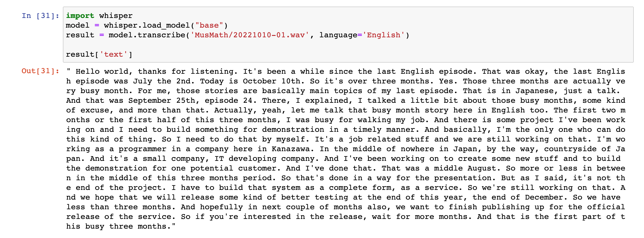Click the 'result' variable on the third line
Viewport: 644px width, 238px height.
[x=80, y=35]
